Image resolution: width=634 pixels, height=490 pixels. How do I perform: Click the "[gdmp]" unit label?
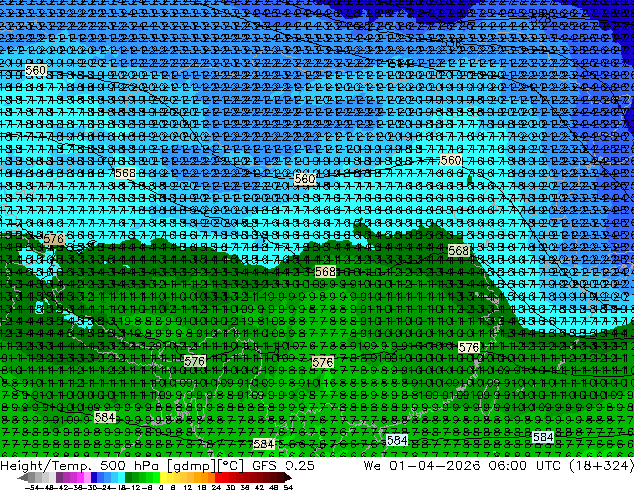190,466
